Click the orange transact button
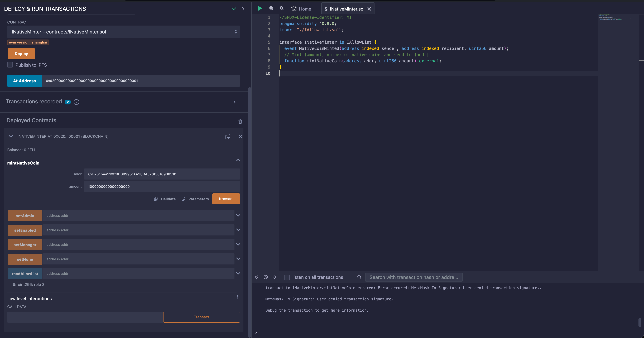The height and width of the screenshot is (338, 644). 226,199
